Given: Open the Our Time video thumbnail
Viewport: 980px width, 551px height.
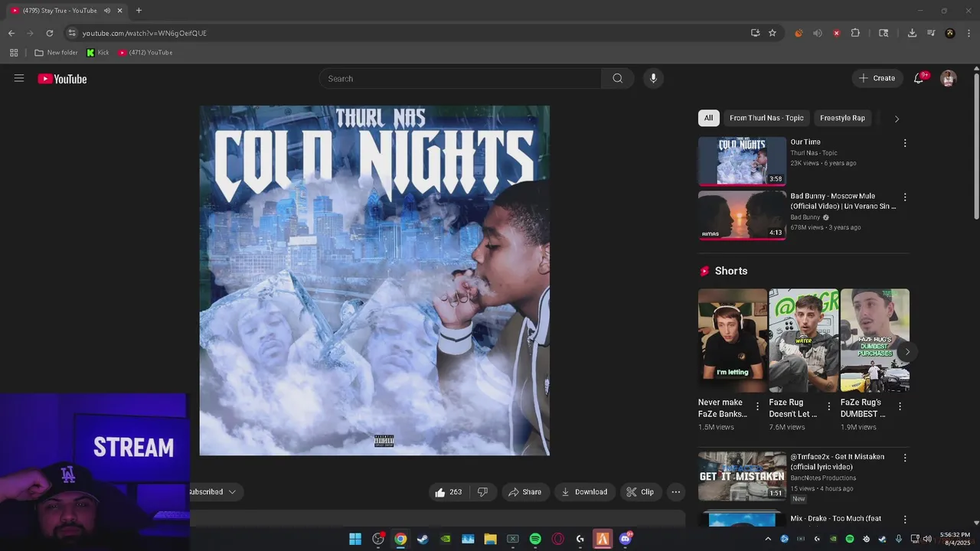Looking at the screenshot, I should (742, 161).
